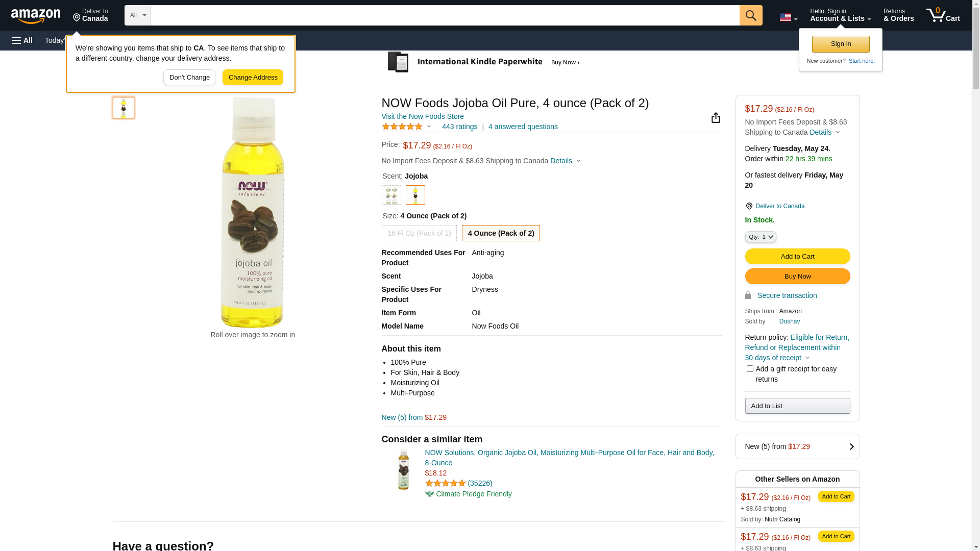980x551 pixels.
Task: Click the search input field
Action: click(445, 15)
